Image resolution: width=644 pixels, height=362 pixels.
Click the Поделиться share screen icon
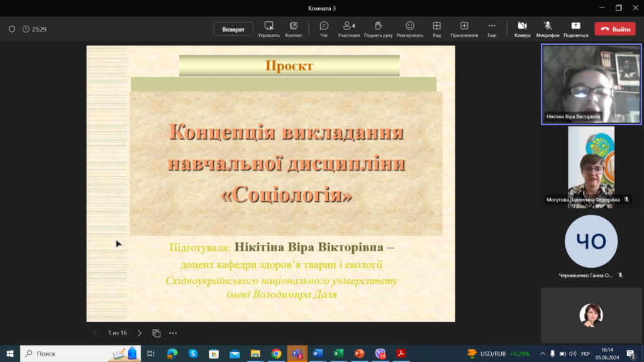(575, 29)
